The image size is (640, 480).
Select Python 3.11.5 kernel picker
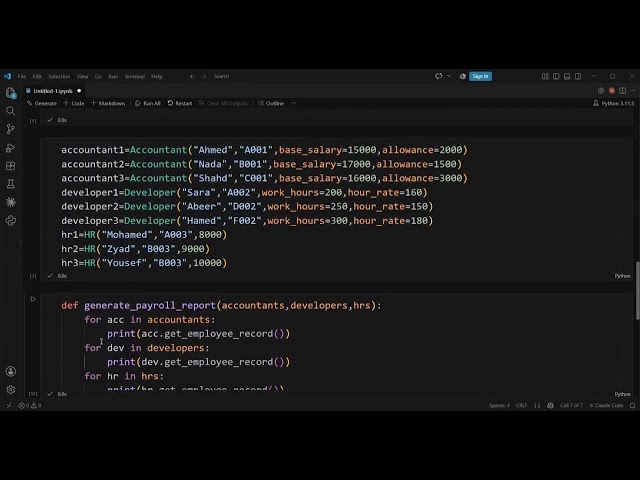pyautogui.click(x=613, y=103)
